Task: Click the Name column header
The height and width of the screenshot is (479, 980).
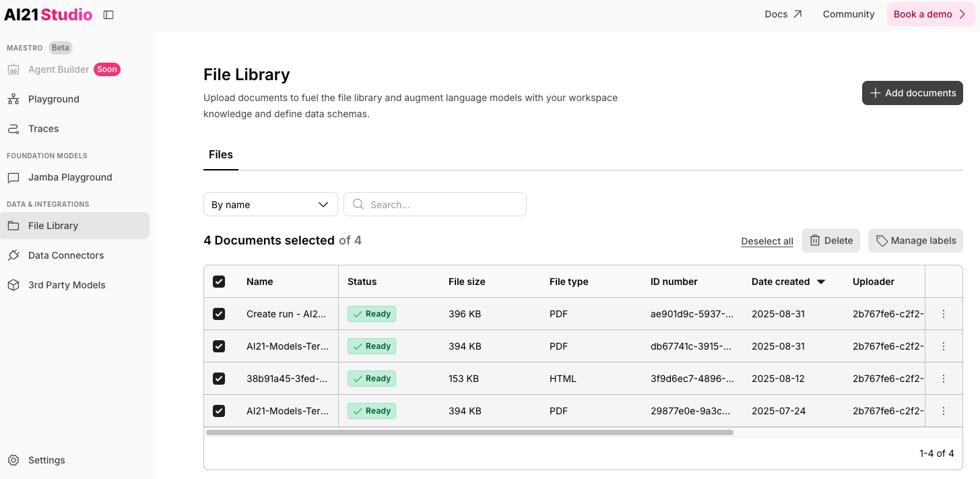Action: pyautogui.click(x=260, y=282)
